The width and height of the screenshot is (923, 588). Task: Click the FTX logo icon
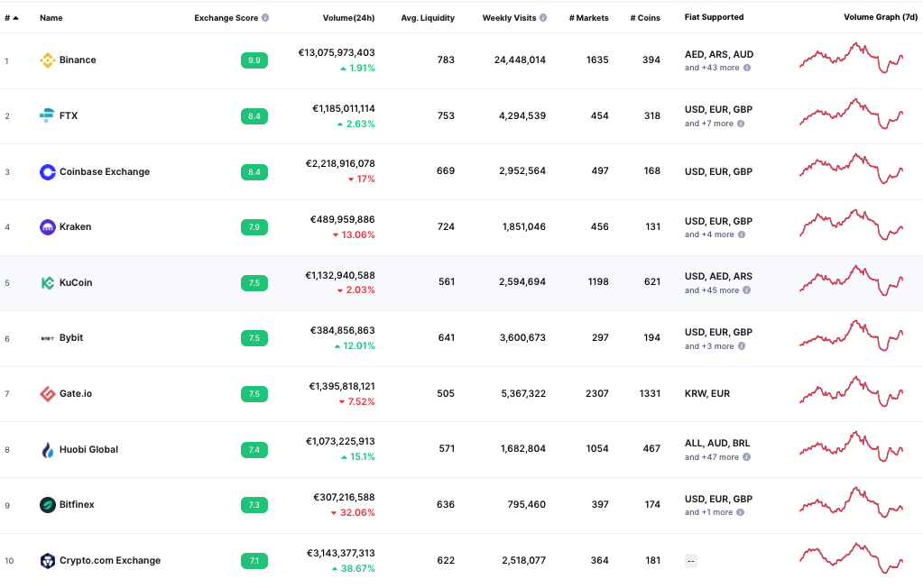tap(47, 116)
